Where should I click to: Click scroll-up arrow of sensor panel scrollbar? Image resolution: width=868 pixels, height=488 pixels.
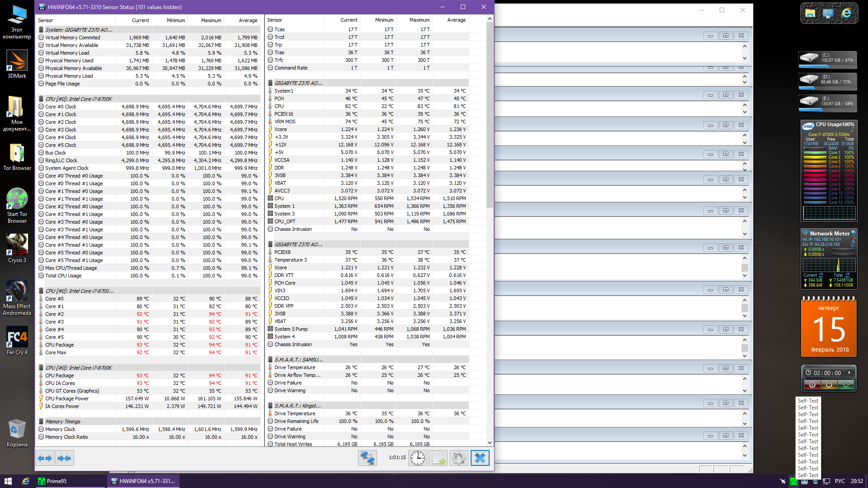click(490, 19)
